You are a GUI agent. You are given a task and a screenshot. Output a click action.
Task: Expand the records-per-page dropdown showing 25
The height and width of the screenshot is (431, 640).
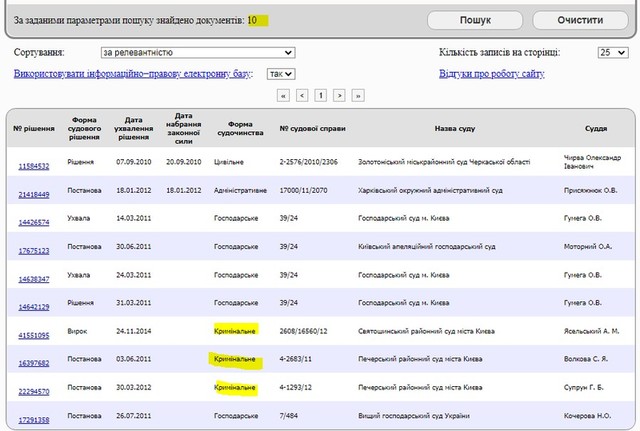pyautogui.click(x=612, y=52)
